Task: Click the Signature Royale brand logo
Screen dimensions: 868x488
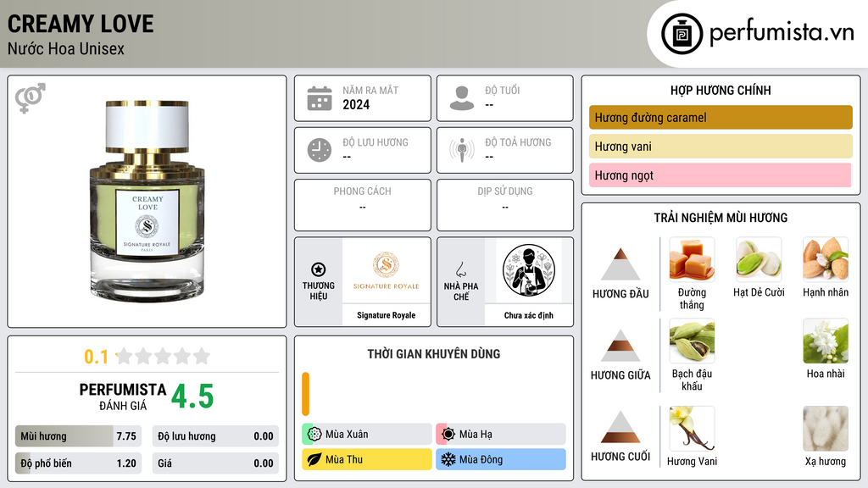Action: (386, 270)
